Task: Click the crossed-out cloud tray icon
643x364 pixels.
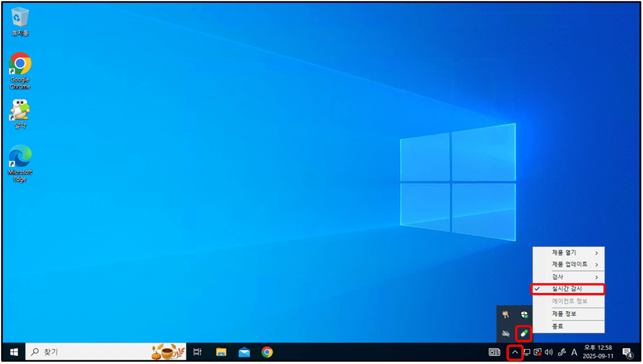Action: pyautogui.click(x=505, y=333)
